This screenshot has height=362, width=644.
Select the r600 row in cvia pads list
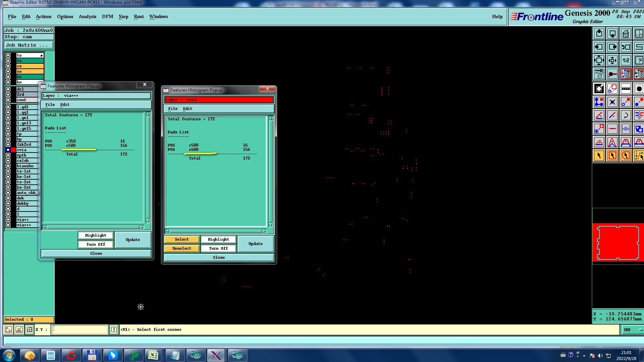coord(209,149)
